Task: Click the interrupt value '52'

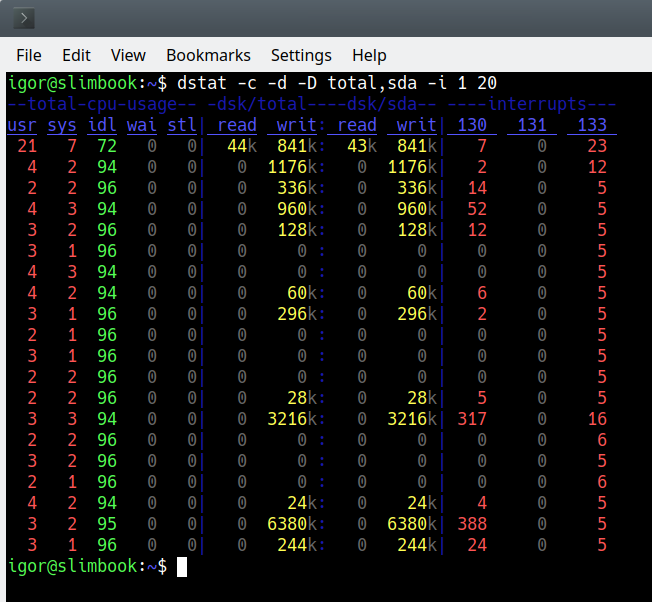Action: [x=477, y=209]
